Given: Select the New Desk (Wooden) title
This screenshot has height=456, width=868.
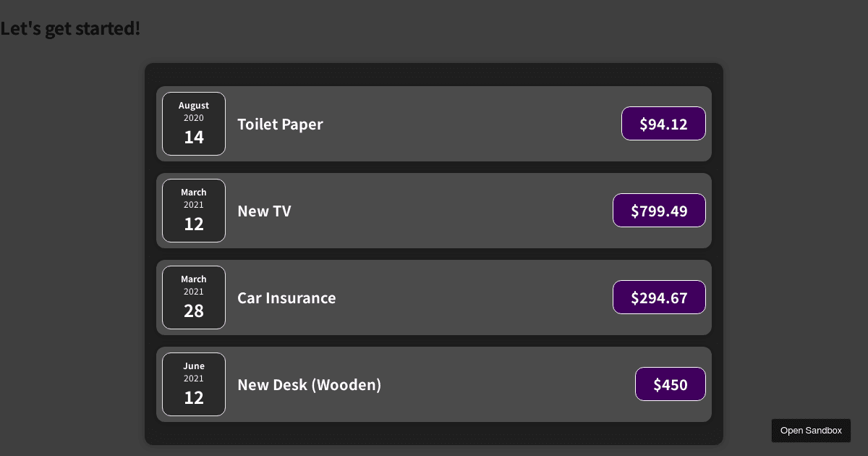Looking at the screenshot, I should coord(309,384).
